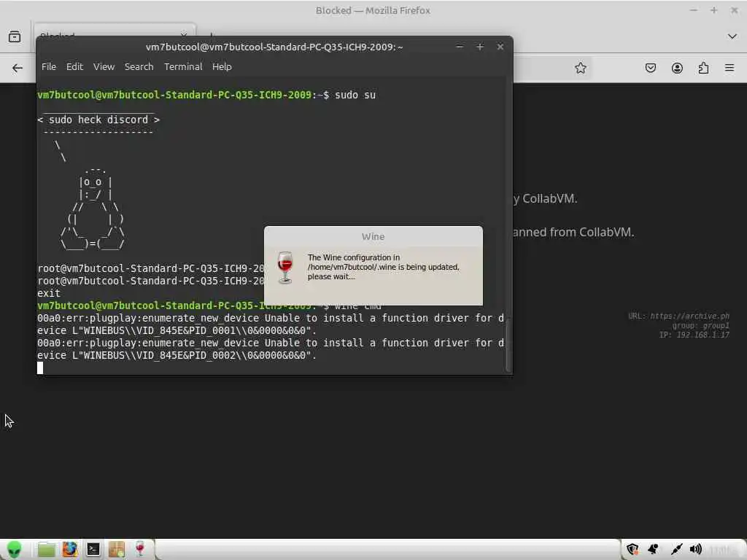Click the terminal vertical scrollbar
This screenshot has width=747, height=560.
508,345
